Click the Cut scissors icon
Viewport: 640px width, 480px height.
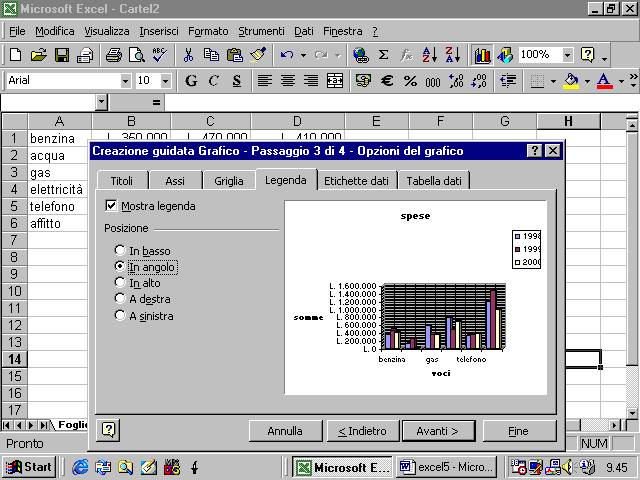click(188, 55)
